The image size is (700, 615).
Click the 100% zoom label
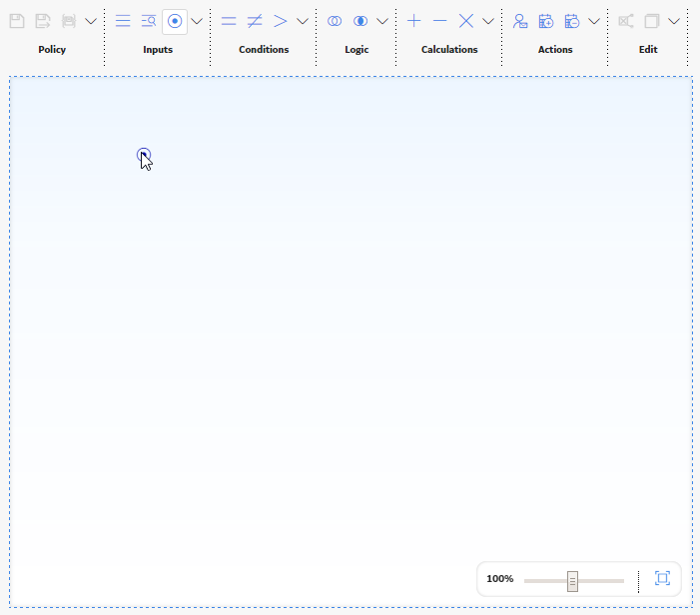(500, 579)
